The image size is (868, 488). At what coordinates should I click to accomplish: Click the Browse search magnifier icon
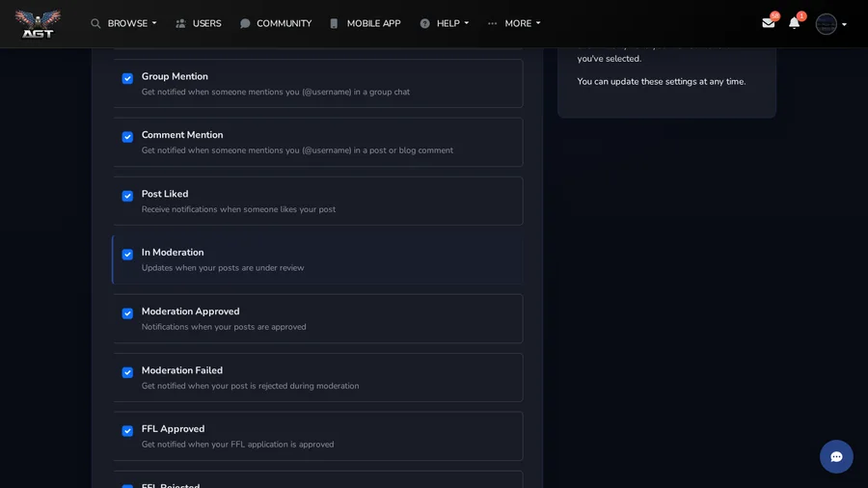point(95,24)
